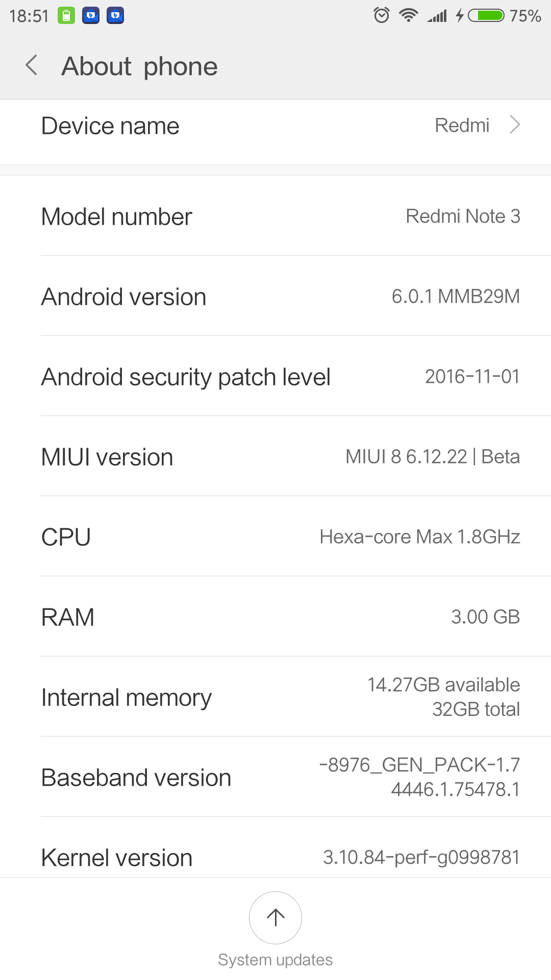This screenshot has height=980, width=551.
Task: Tap the System updates label
Action: [275, 960]
